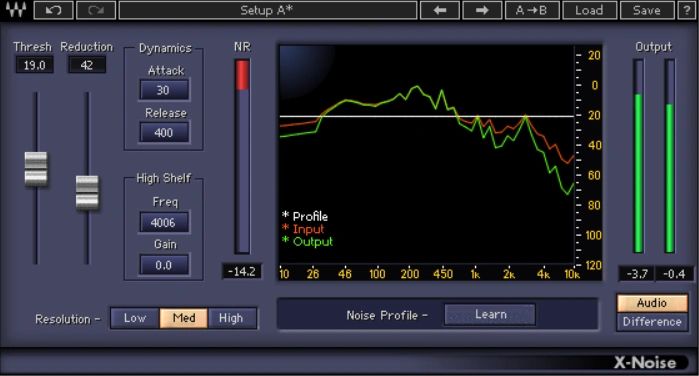Reset right output peak readout -0.4
This screenshot has width=699, height=376.
[x=674, y=274]
